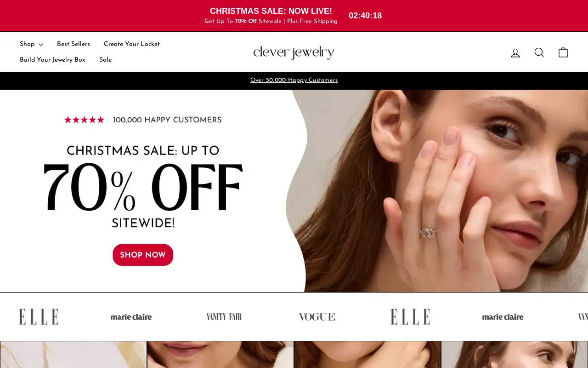Image resolution: width=588 pixels, height=368 pixels.
Task: Click the first ELLE press logo
Action: click(x=39, y=316)
